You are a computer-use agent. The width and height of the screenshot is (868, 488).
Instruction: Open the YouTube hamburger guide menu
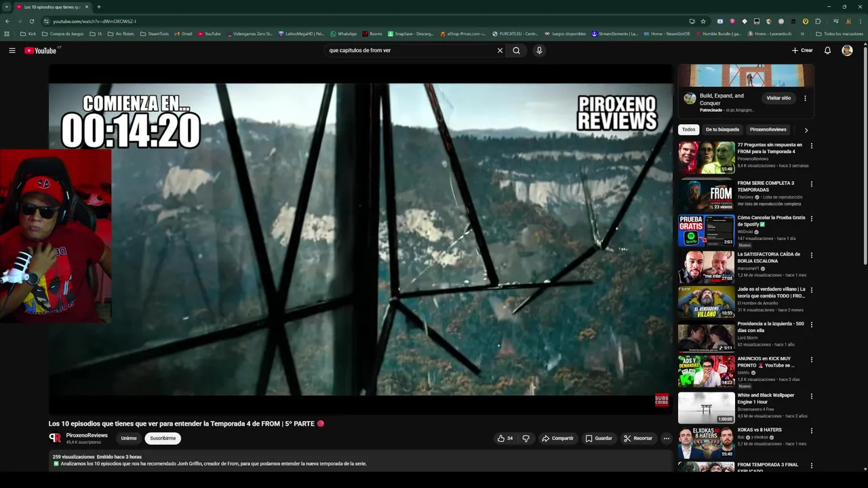(12, 50)
